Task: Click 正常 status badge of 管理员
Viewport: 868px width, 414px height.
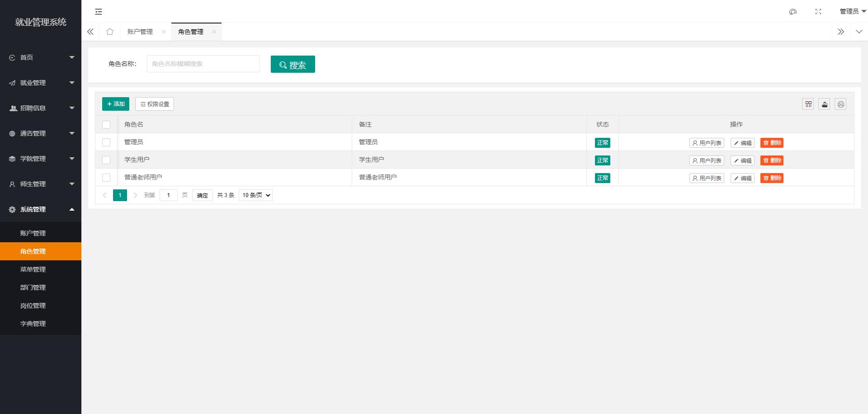Action: click(x=603, y=143)
